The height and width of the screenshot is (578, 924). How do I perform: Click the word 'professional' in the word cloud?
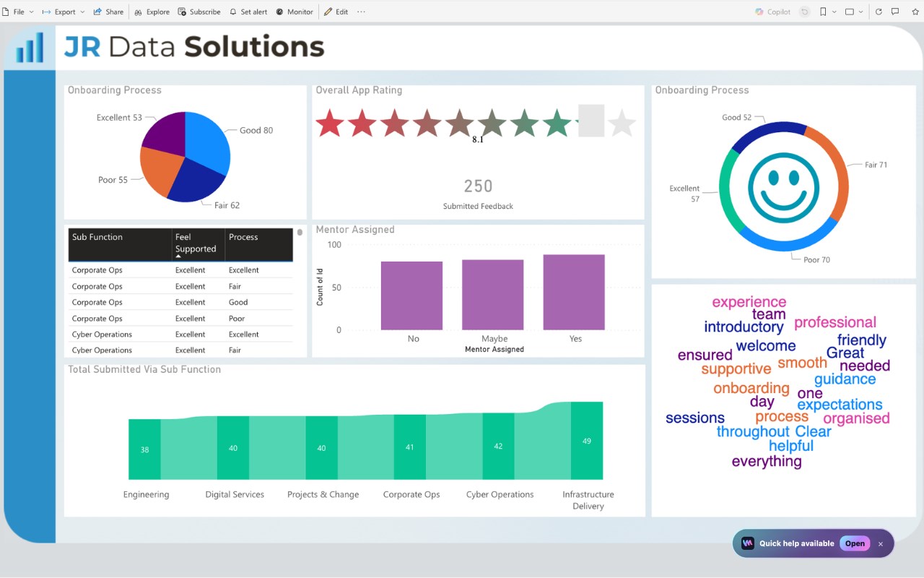click(835, 322)
